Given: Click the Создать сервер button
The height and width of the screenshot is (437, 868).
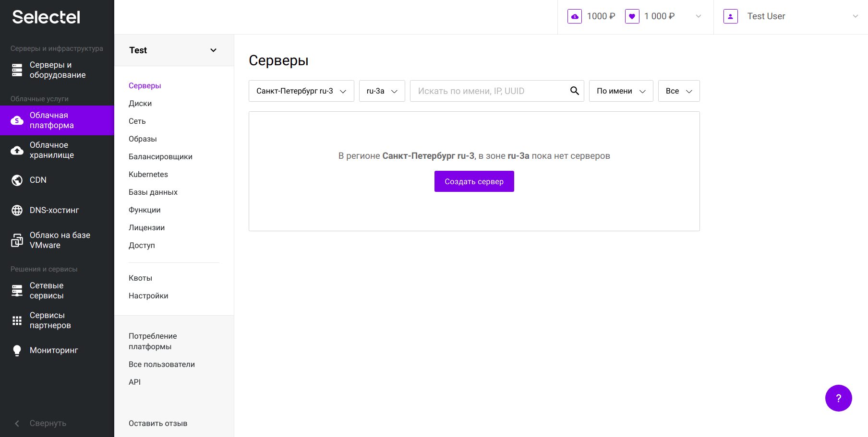Looking at the screenshot, I should tap(474, 181).
